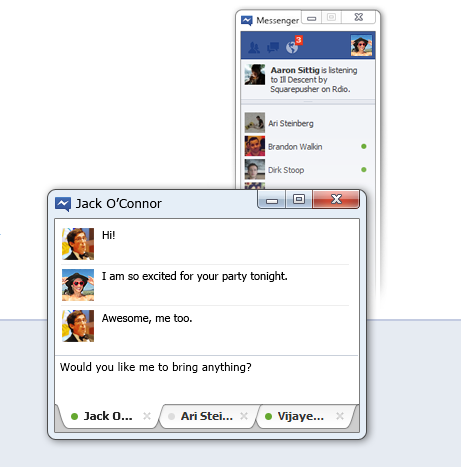The height and width of the screenshot is (467, 461).
Task: Open the messages icon in Messenger header
Action: (273, 47)
